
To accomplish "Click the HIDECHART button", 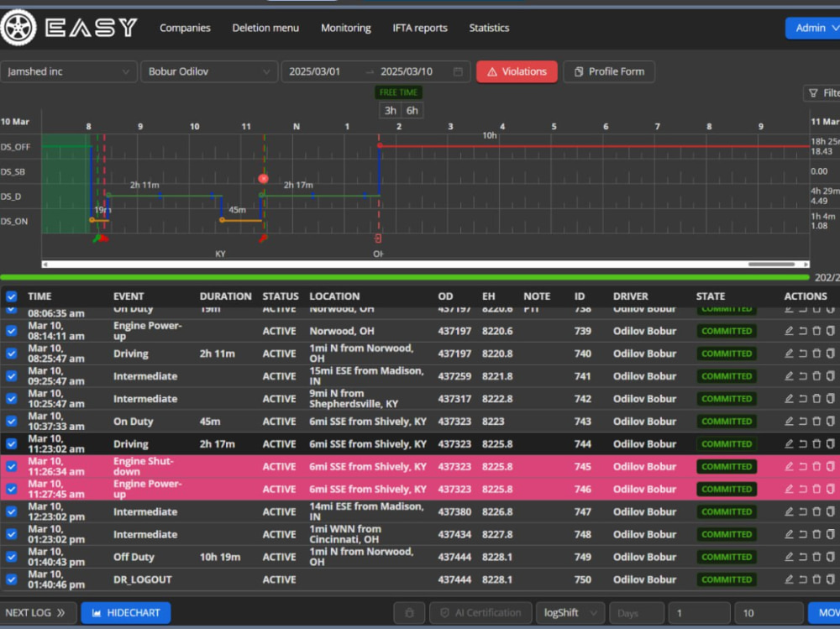I will point(125,613).
